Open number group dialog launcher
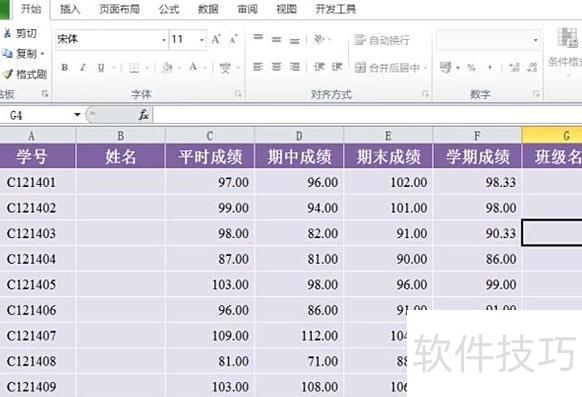Image resolution: width=582 pixels, height=397 pixels. point(536,94)
